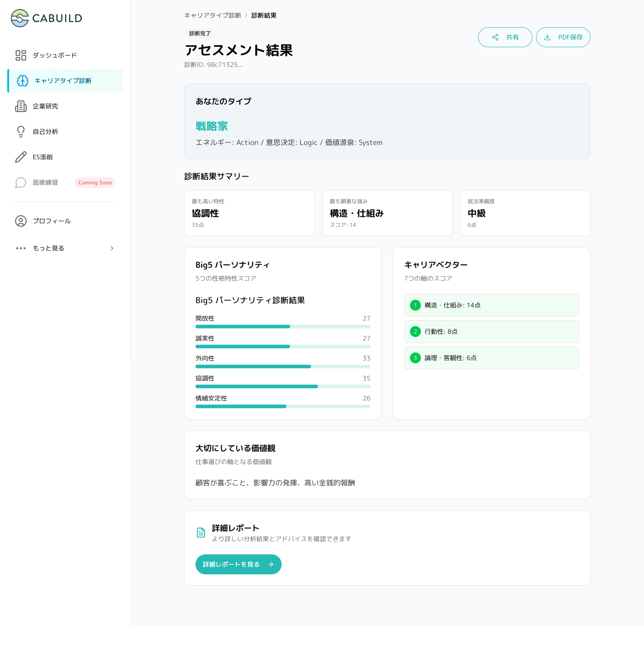Click the 情緒安定性 progress bar

(283, 407)
